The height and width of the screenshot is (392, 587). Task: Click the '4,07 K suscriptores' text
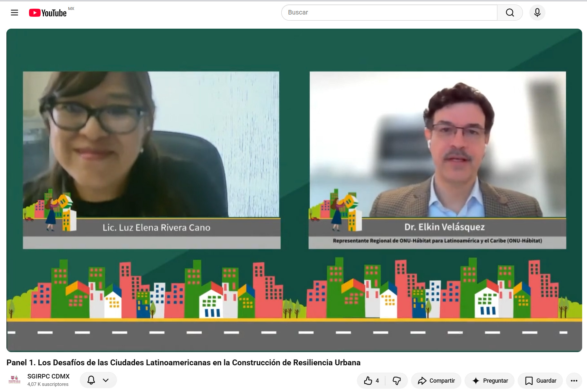pos(48,384)
